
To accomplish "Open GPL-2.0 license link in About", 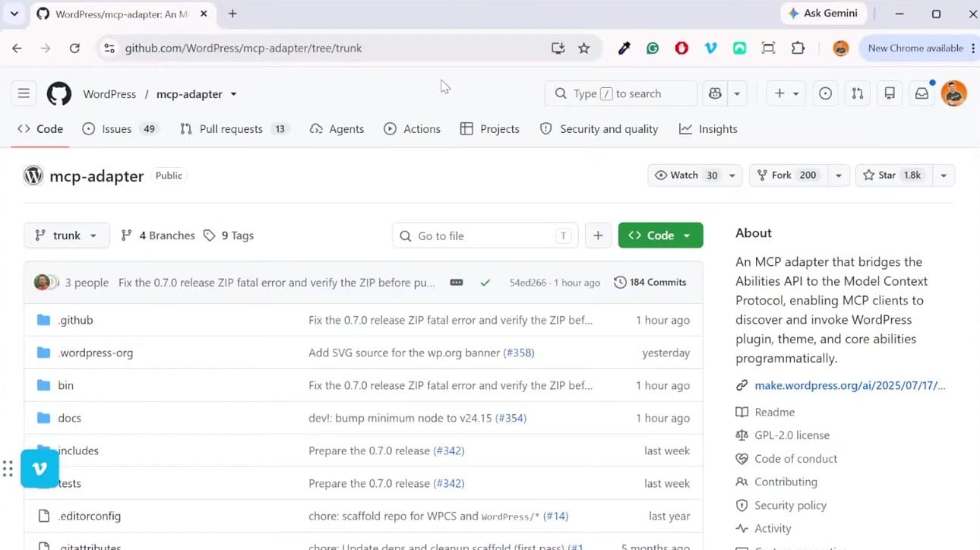I will 792,435.
